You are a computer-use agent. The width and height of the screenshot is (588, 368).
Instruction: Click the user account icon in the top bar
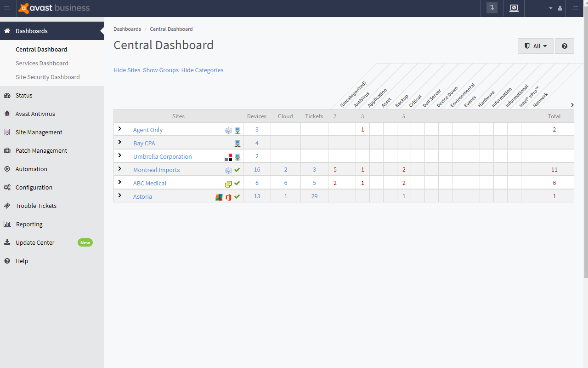[560, 8]
